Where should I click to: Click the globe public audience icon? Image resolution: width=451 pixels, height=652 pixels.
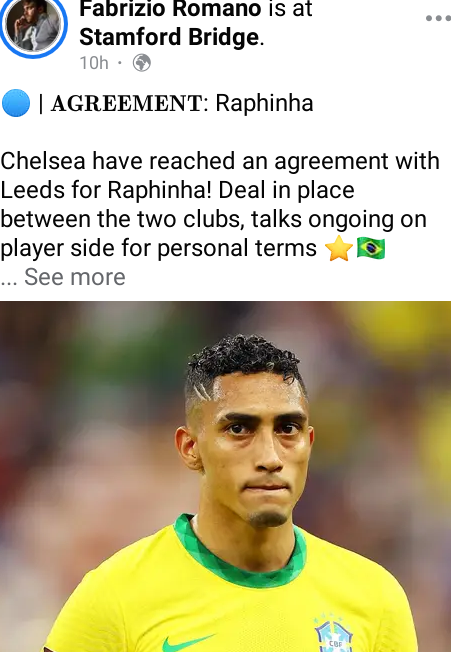pos(142,63)
